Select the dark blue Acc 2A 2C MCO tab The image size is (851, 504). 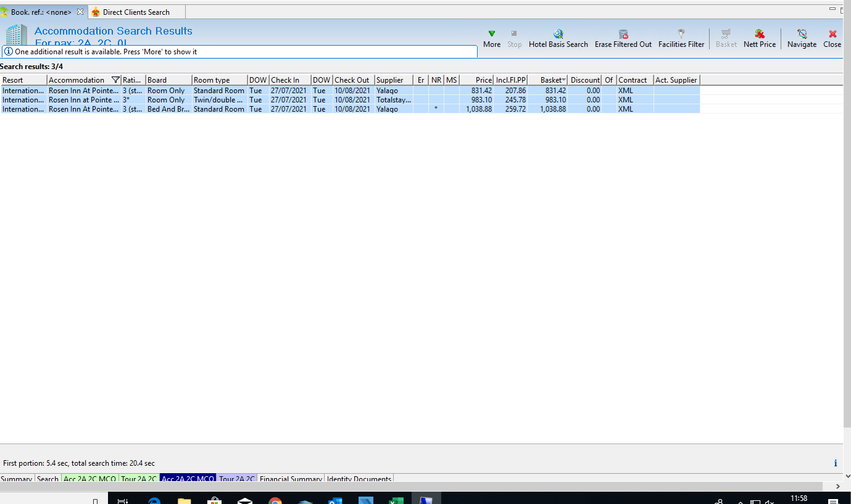188,479
